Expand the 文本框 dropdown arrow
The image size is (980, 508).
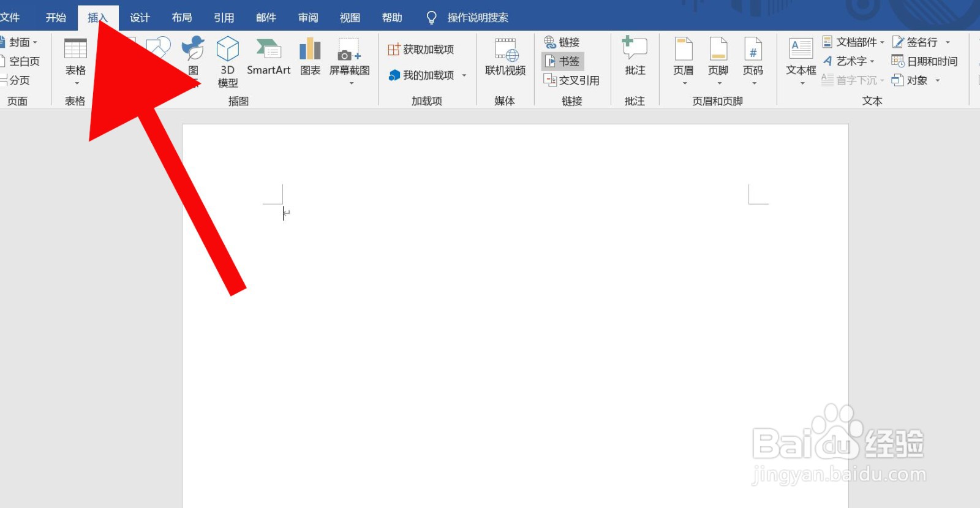click(802, 83)
